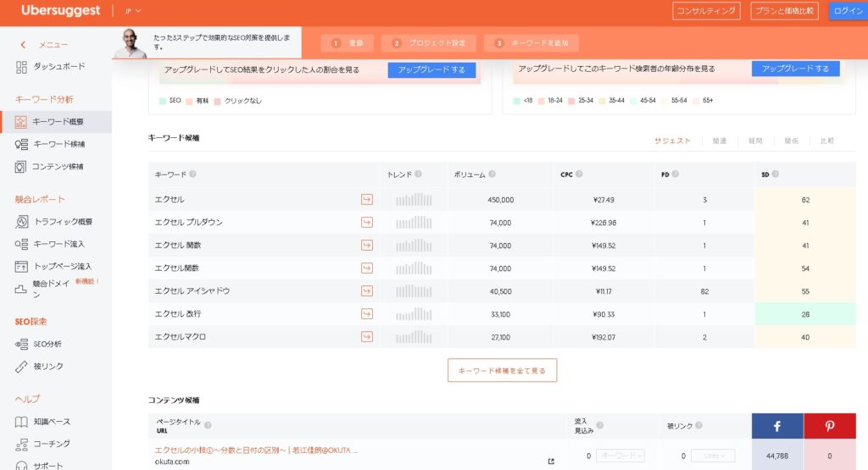Image resolution: width=868 pixels, height=470 pixels.
Task: Expand the Links dropdown in content row
Action: [712, 456]
